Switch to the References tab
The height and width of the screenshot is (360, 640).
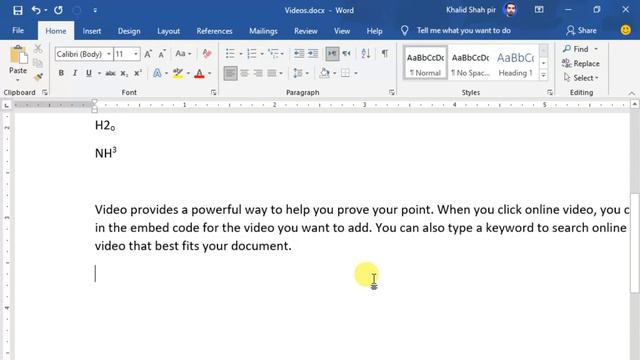(x=214, y=31)
